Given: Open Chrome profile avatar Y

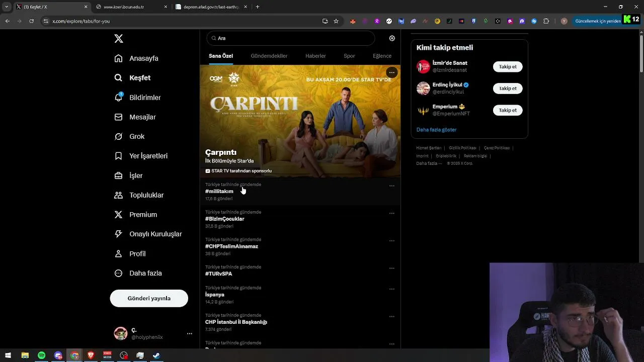Looking at the screenshot, I should (x=564, y=21).
